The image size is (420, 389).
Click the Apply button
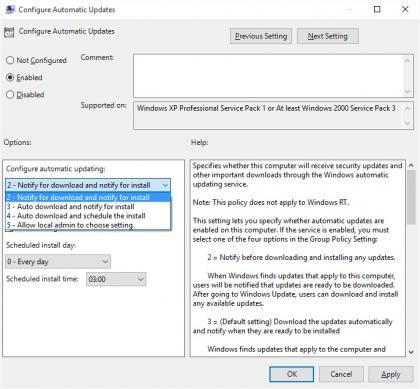pyautogui.click(x=390, y=374)
